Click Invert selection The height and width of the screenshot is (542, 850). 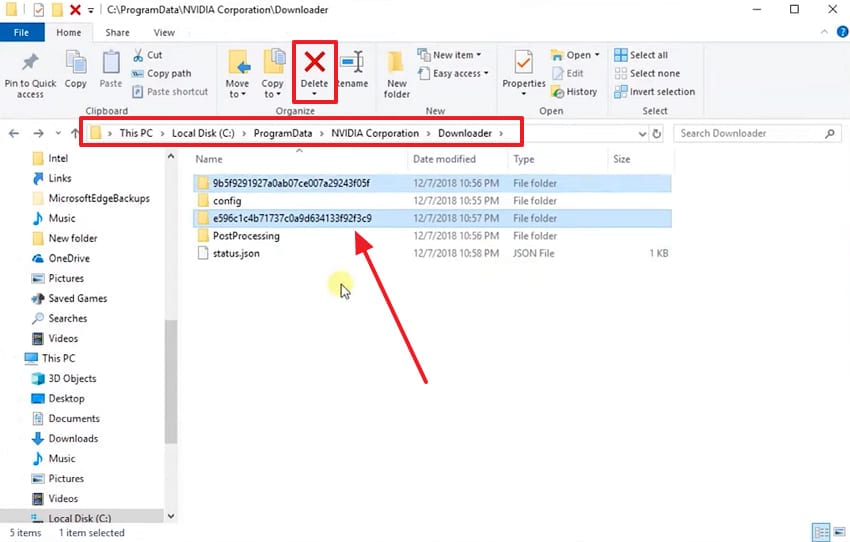point(654,92)
